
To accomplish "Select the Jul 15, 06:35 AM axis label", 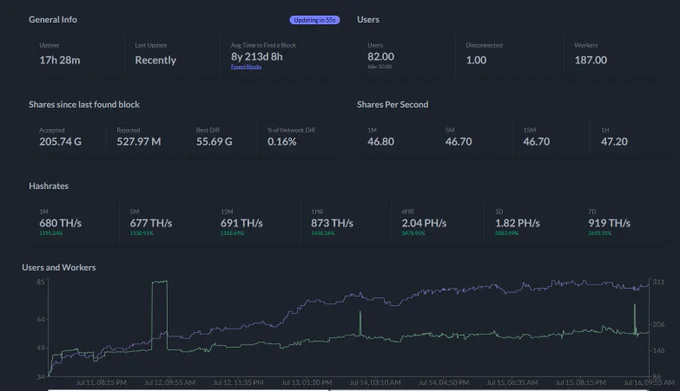I will (512, 382).
